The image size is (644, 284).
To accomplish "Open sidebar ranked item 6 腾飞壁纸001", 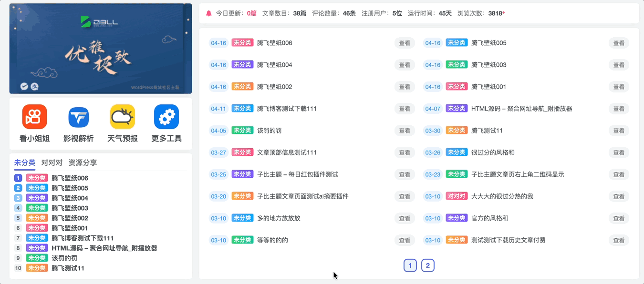I will point(70,228).
